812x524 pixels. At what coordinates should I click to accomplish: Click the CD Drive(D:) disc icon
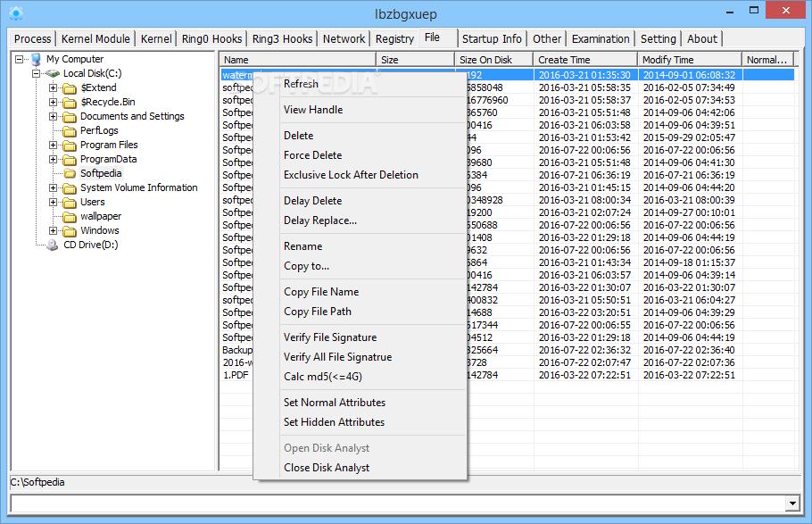tap(53, 245)
